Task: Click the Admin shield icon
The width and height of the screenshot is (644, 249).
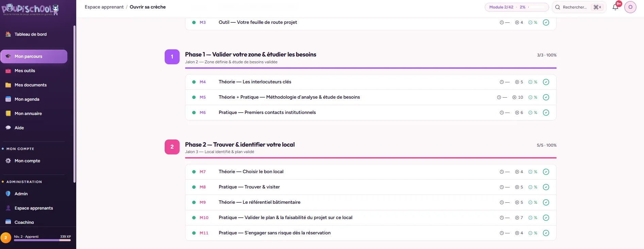Action: pyautogui.click(x=8, y=194)
